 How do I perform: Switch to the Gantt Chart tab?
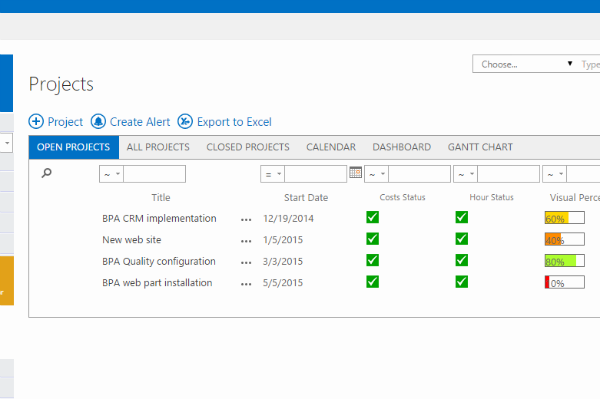coord(480,147)
